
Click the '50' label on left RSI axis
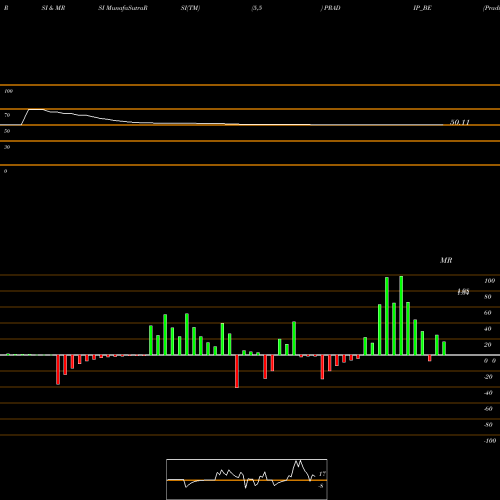coord(7,131)
